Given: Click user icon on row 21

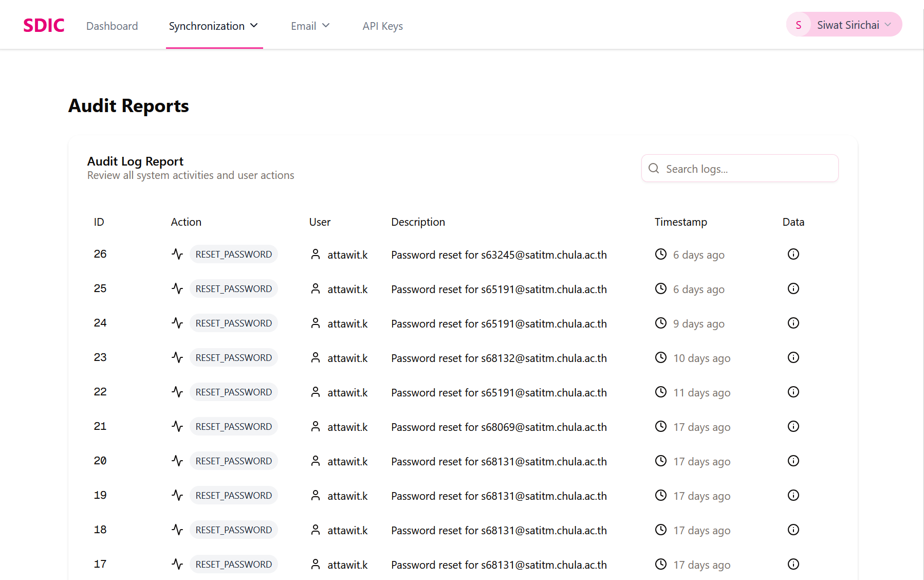Looking at the screenshot, I should [316, 426].
